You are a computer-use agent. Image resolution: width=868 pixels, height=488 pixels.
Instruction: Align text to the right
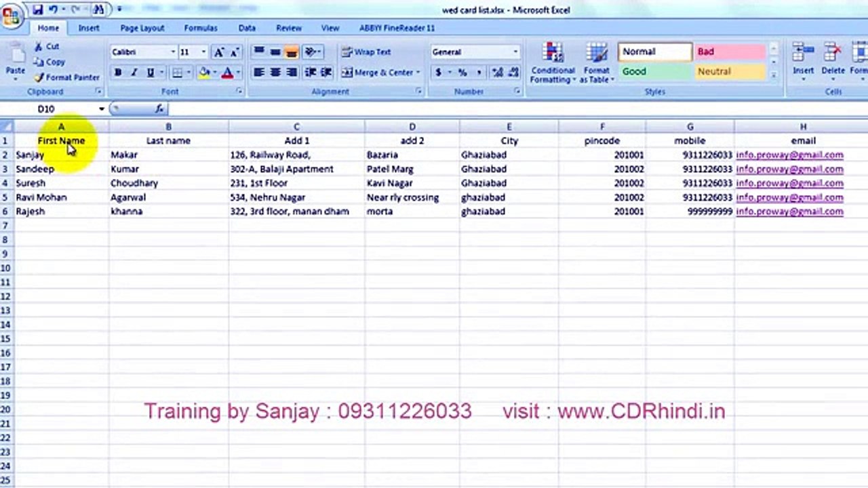click(x=291, y=73)
